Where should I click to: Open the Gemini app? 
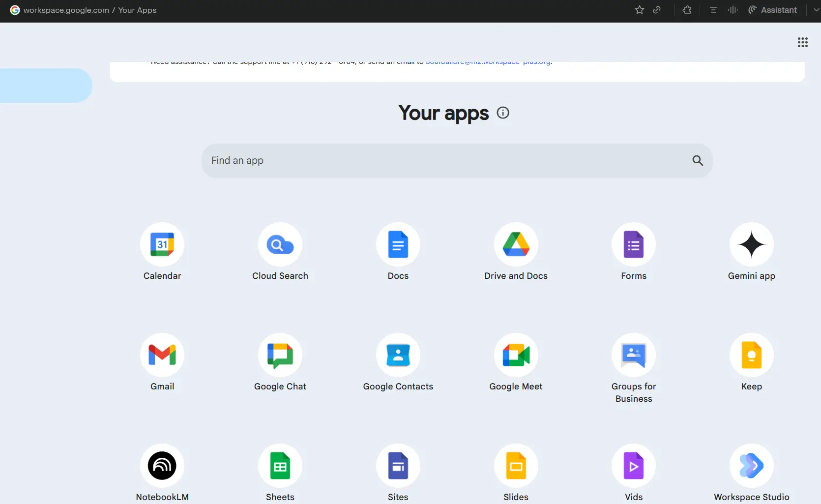(752, 244)
